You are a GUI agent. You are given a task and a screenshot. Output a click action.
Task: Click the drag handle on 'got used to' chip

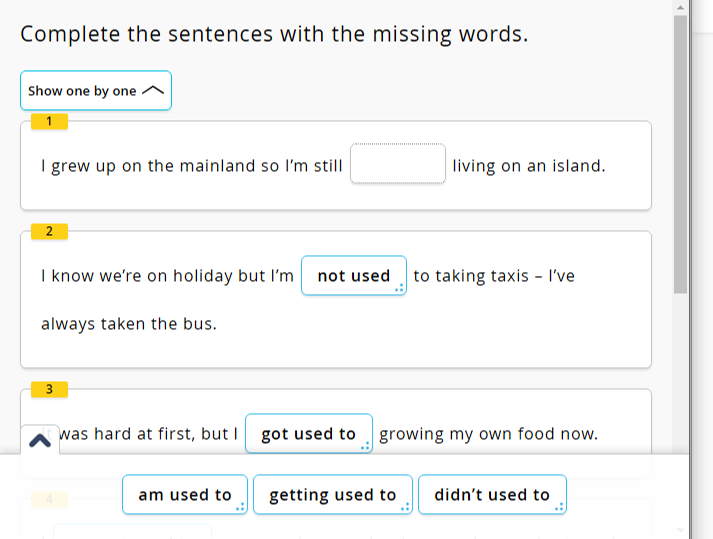pyautogui.click(x=366, y=446)
